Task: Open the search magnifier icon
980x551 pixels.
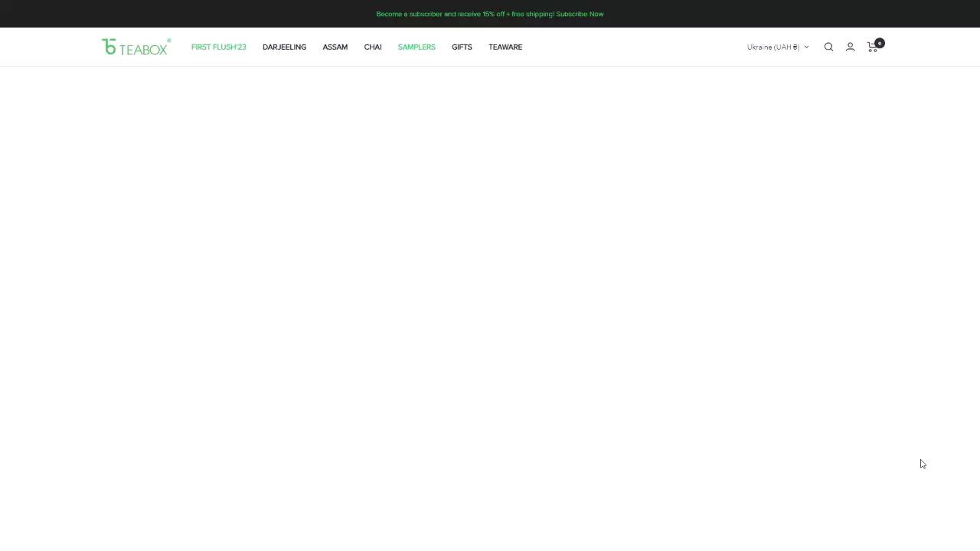Action: (828, 47)
